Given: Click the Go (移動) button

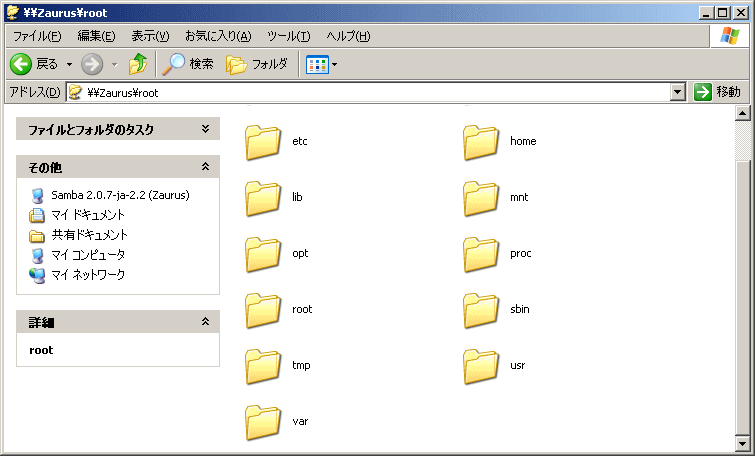Looking at the screenshot, I should tap(717, 91).
